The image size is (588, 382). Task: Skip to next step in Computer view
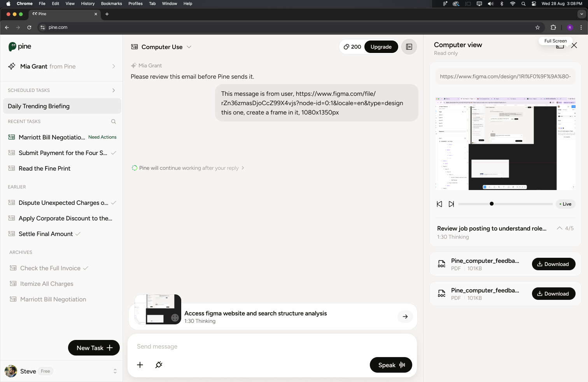[451, 204]
